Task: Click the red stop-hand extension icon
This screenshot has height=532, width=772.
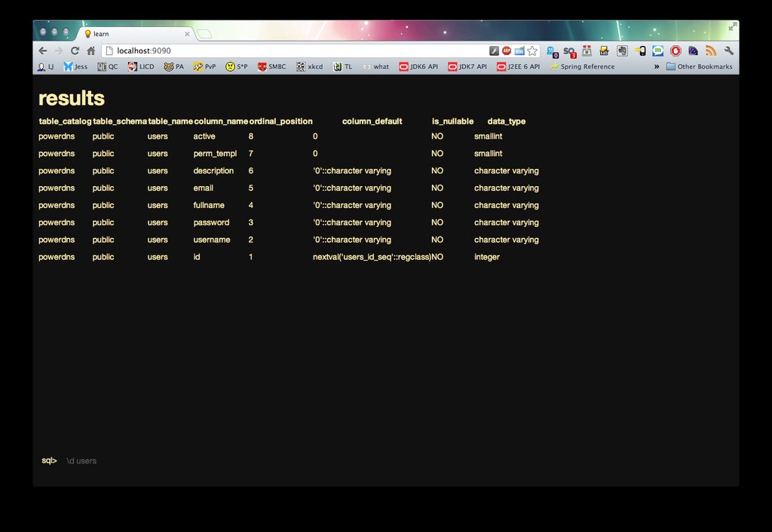Action: click(x=675, y=50)
